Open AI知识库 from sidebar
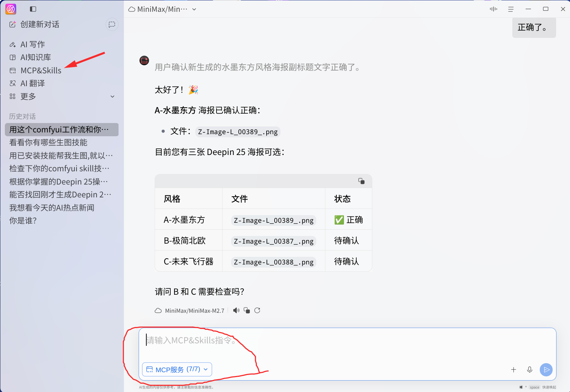The height and width of the screenshot is (392, 570). coord(35,57)
